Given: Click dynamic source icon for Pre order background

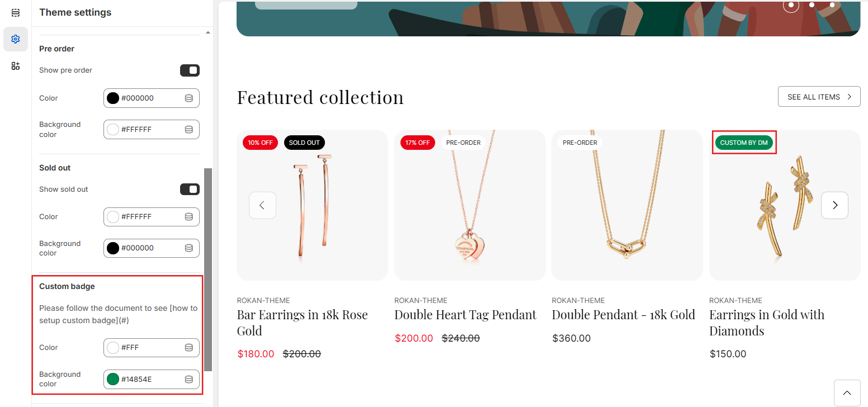Looking at the screenshot, I should pyautogui.click(x=189, y=130).
